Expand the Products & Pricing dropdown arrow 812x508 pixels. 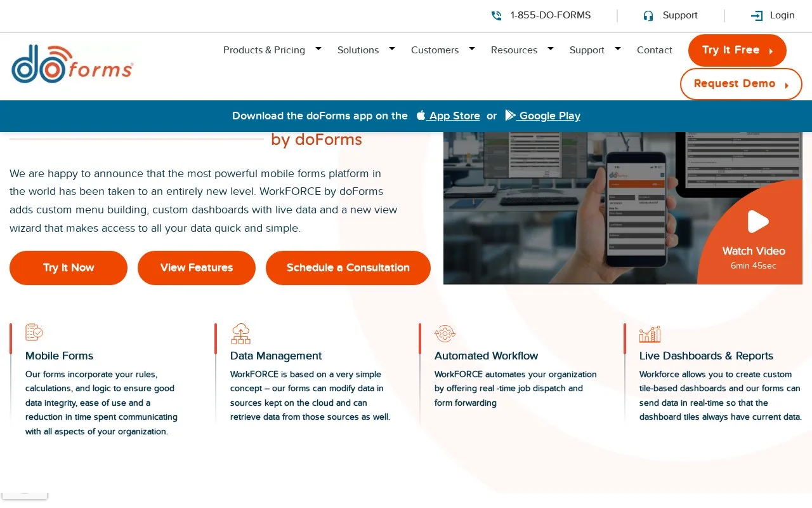pyautogui.click(x=318, y=48)
